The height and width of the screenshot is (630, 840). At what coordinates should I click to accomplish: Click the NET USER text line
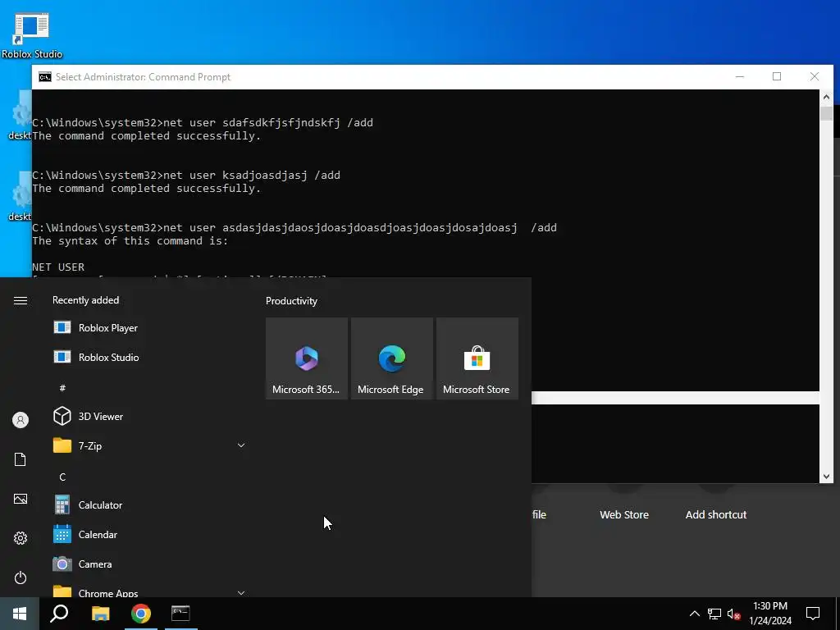tap(58, 267)
